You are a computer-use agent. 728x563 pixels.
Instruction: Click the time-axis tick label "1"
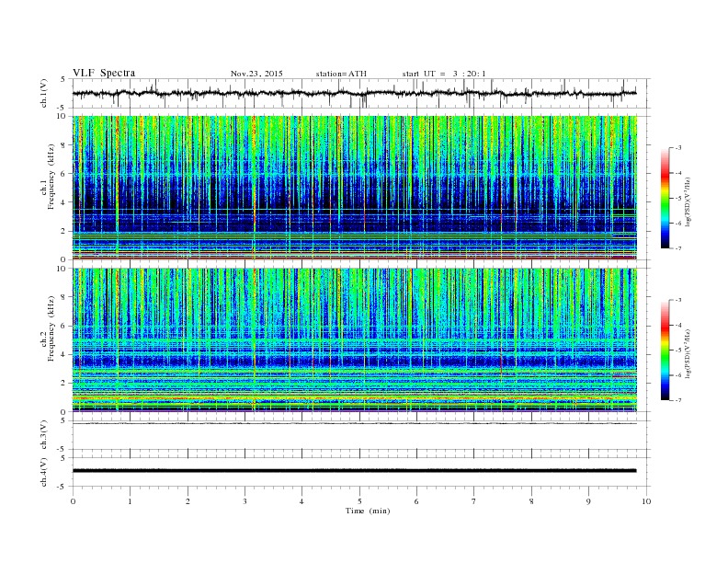[131, 501]
